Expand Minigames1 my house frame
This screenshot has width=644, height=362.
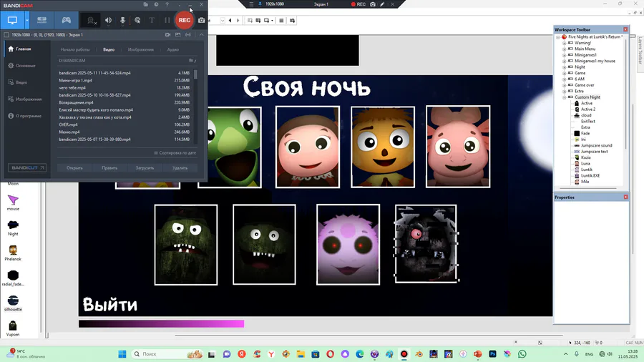click(565, 61)
